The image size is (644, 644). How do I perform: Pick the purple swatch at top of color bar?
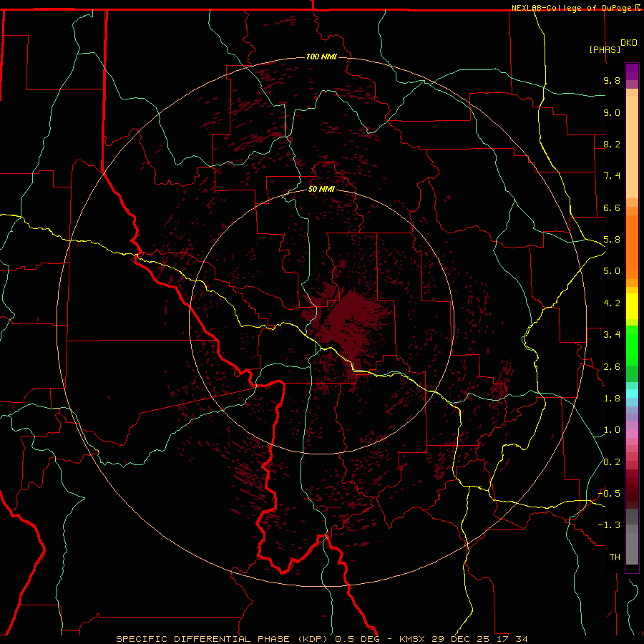(632, 72)
